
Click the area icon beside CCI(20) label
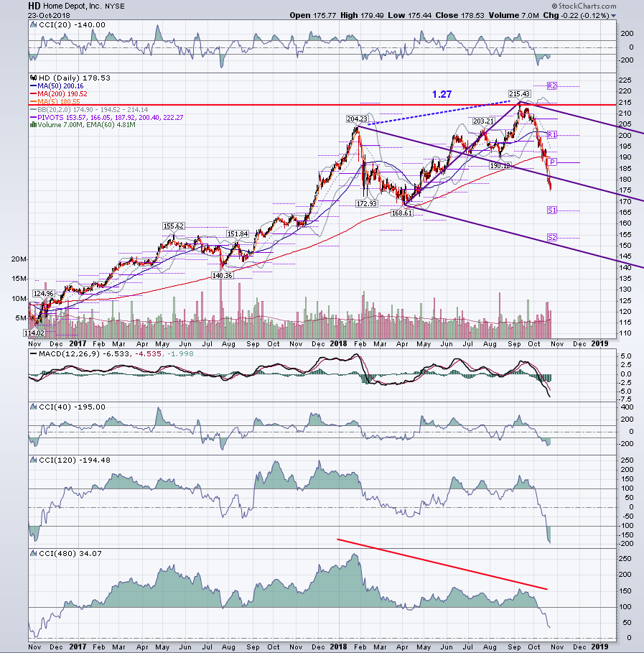click(33, 24)
